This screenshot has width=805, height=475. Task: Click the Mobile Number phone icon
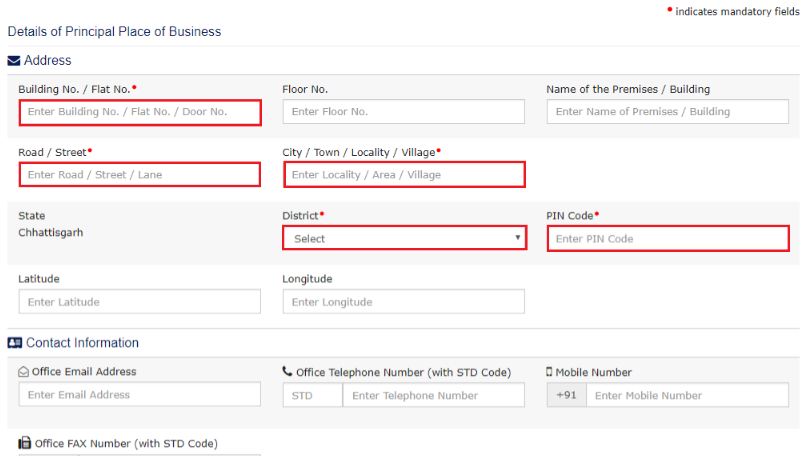tap(550, 372)
